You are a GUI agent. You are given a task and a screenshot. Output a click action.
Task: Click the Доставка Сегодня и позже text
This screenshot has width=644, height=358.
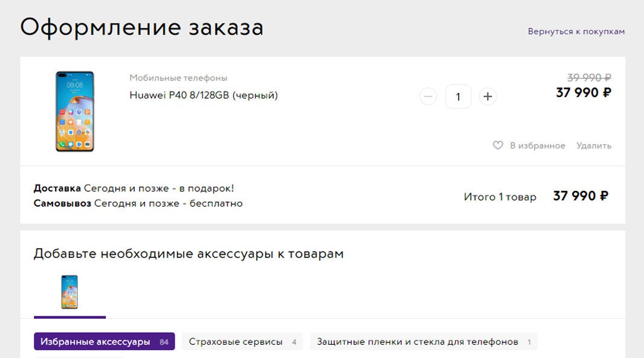[134, 188]
